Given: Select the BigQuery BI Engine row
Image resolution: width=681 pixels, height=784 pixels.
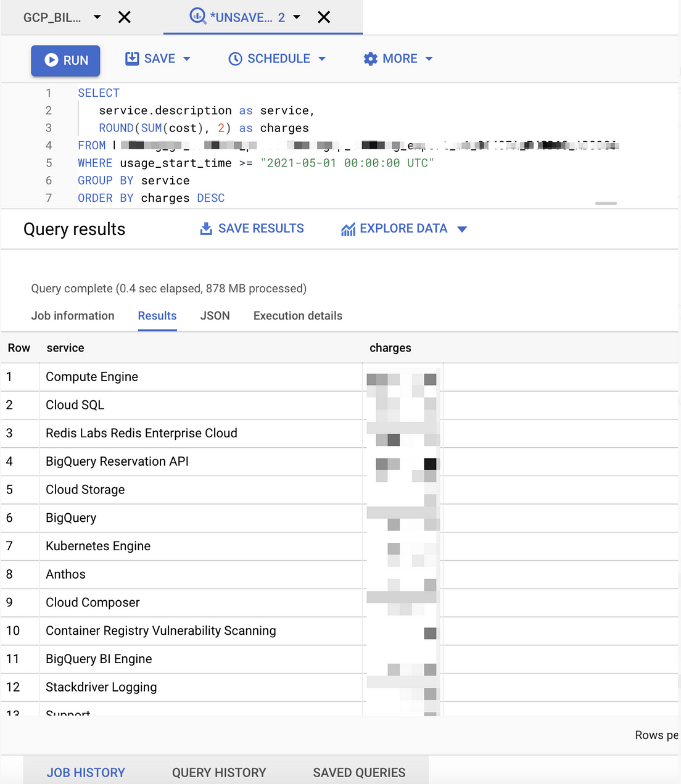Looking at the screenshot, I should click(x=339, y=659).
